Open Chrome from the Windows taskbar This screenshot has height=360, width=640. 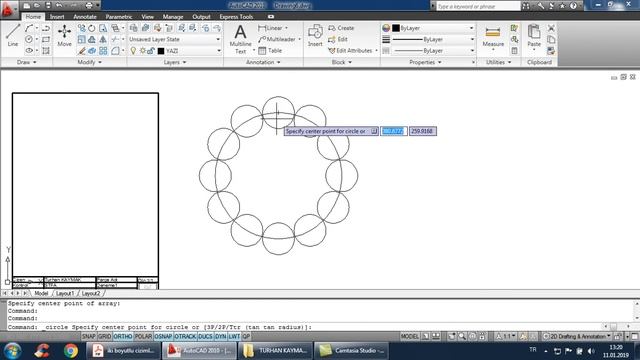tap(71, 351)
